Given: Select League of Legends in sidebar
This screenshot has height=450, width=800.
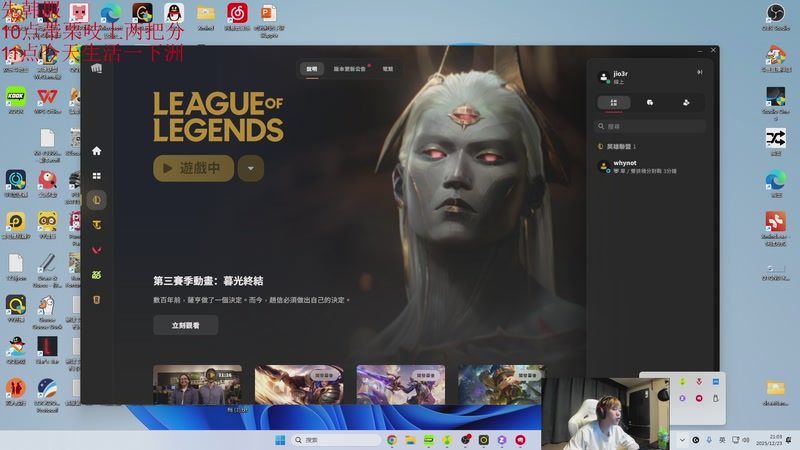Looking at the screenshot, I should [96, 200].
